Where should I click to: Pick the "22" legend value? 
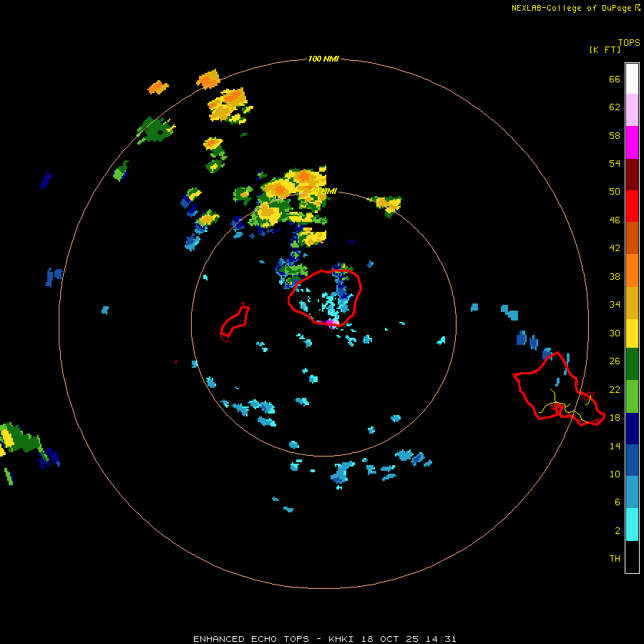pos(615,390)
